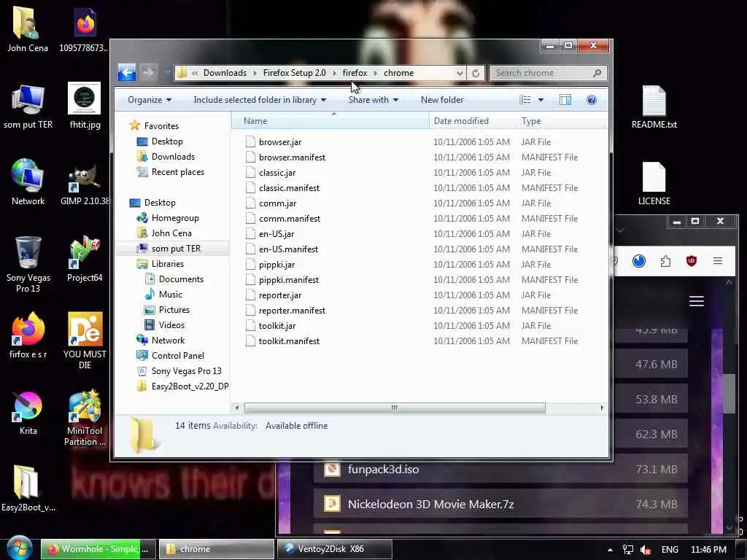Screen dimensions: 747x560
Task: Select the comm.jar file
Action: pos(278,203)
